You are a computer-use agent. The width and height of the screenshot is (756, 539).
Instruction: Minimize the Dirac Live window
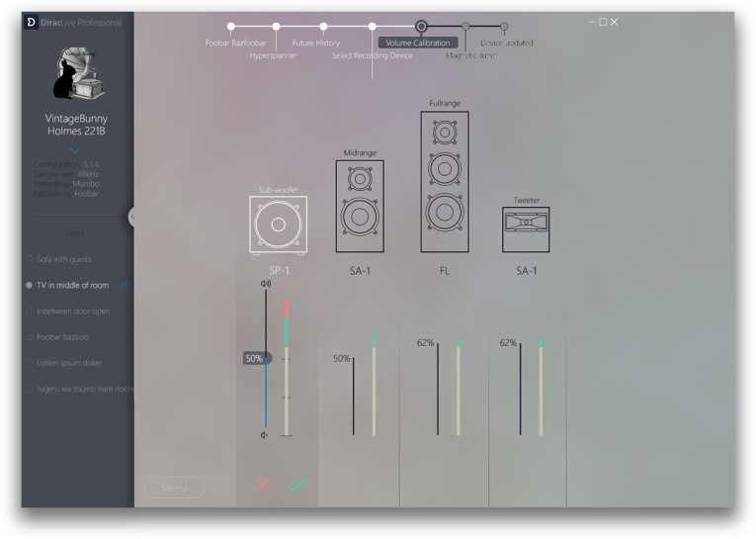[592, 22]
